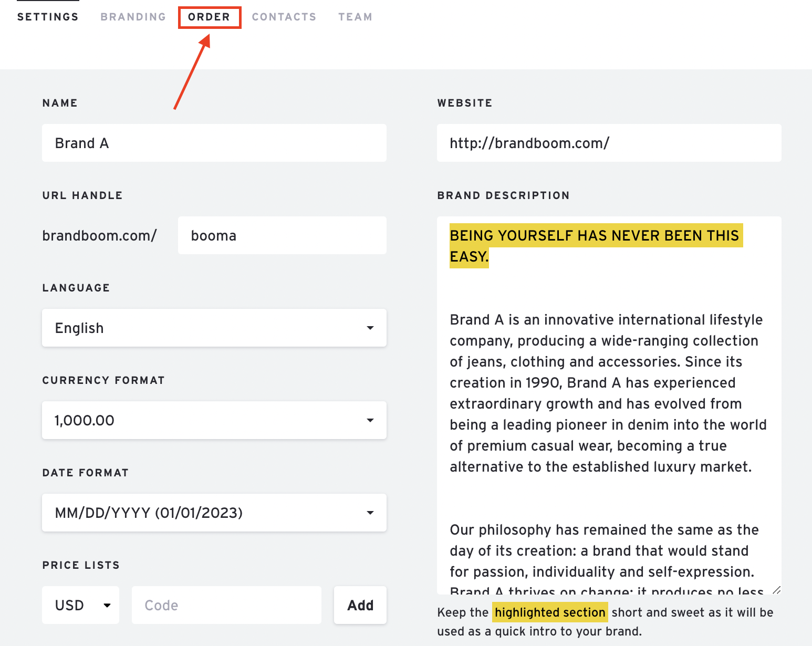
Task: Click the URL handle field with booma
Action: pos(282,235)
